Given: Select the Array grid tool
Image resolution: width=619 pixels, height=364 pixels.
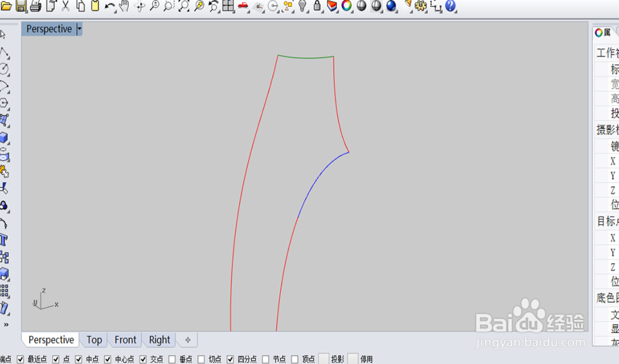Looking at the screenshot, I should pos(4,291).
